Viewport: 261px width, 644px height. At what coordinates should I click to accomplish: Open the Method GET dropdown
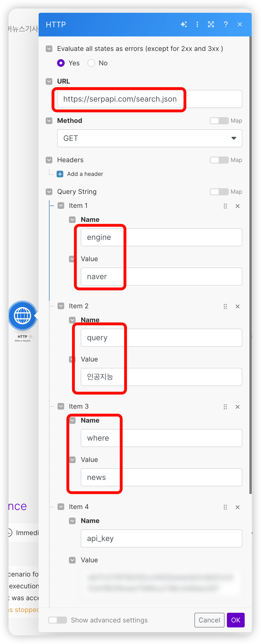149,138
